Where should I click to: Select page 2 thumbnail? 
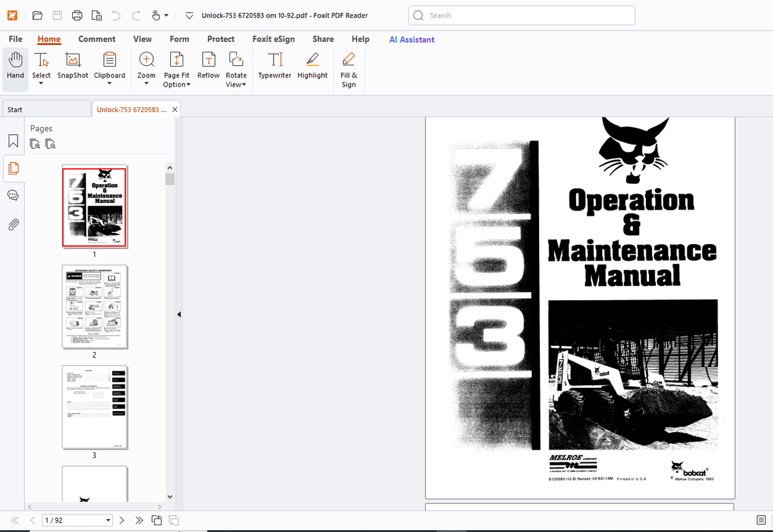[x=94, y=306]
